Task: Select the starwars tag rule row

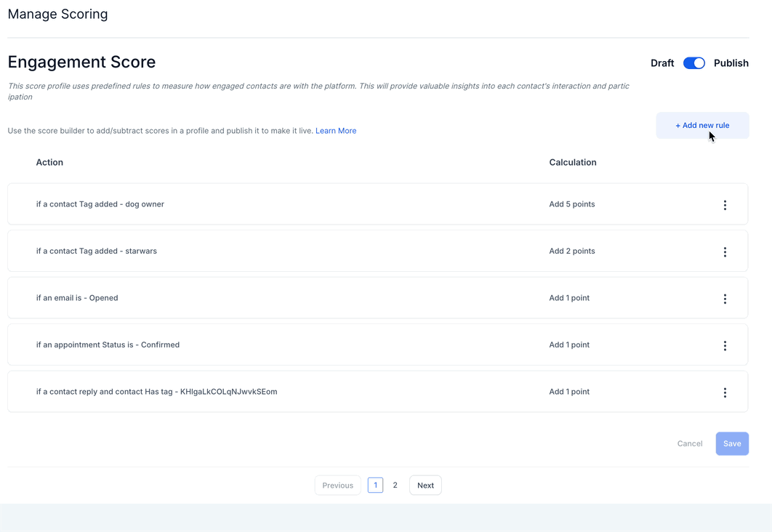Action: pyautogui.click(x=291, y=251)
